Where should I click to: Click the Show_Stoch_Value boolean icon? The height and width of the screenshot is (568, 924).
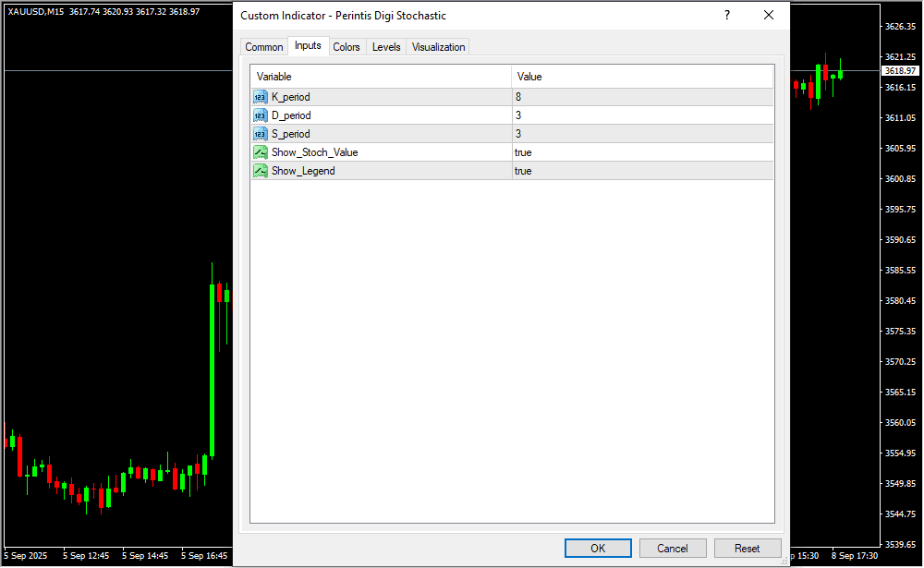(260, 152)
